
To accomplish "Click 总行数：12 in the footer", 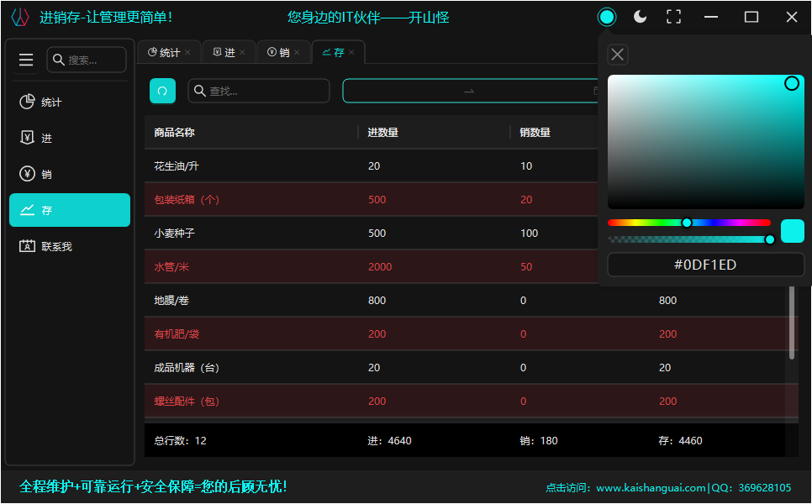I will click(x=180, y=441).
